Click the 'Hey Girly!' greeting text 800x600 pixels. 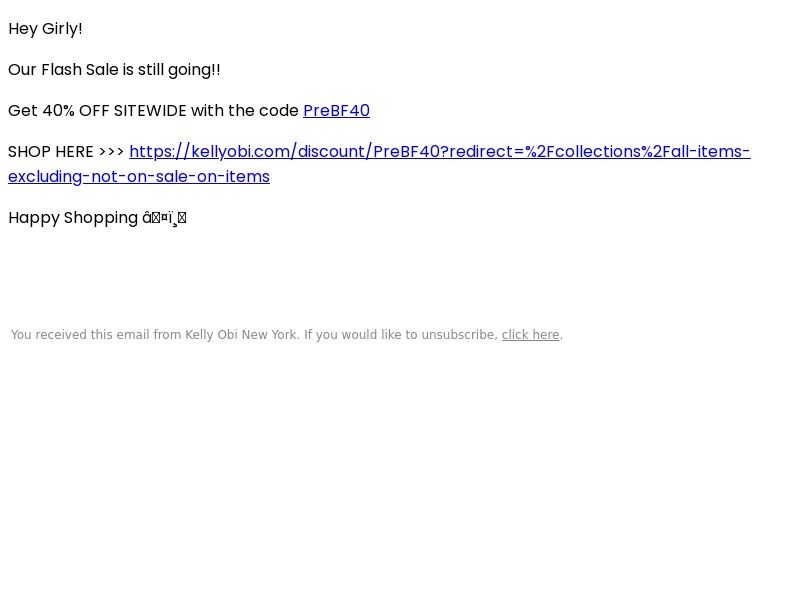coord(45,29)
